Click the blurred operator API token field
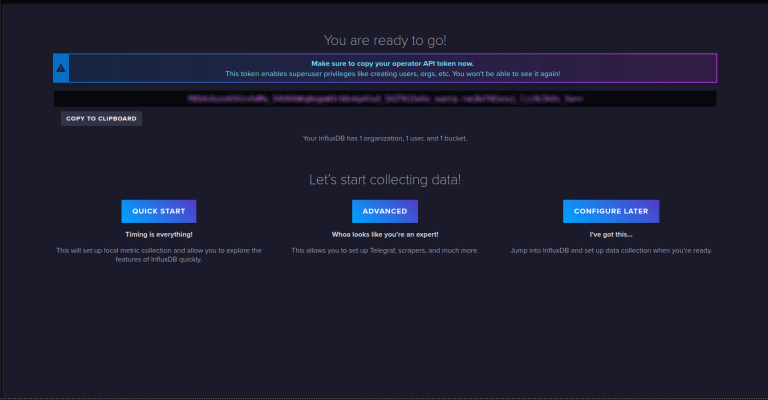768x400 pixels. point(385,99)
